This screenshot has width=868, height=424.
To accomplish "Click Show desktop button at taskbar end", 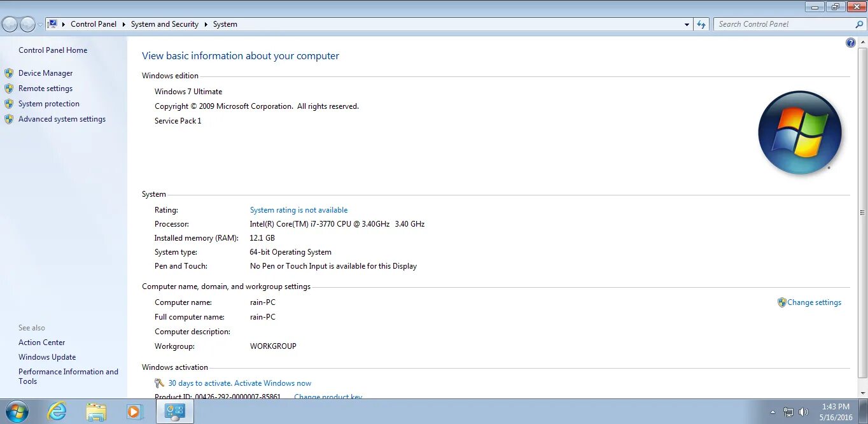I will 864,412.
